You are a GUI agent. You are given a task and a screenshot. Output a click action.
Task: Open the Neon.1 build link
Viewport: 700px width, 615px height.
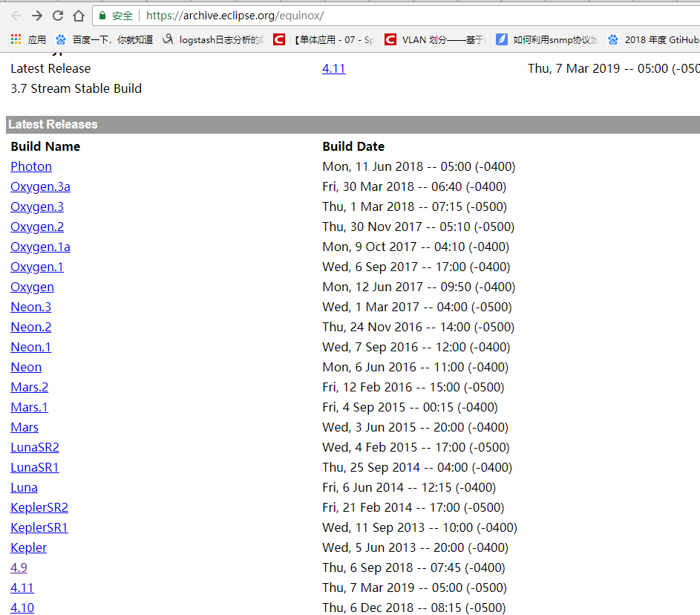pyautogui.click(x=30, y=347)
